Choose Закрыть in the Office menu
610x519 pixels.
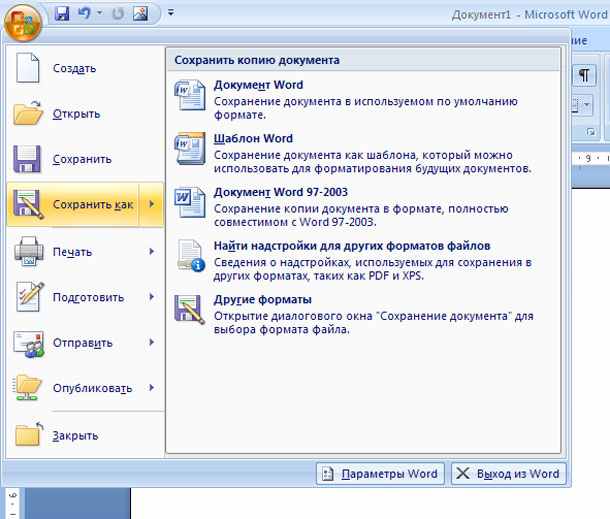[x=86, y=435]
